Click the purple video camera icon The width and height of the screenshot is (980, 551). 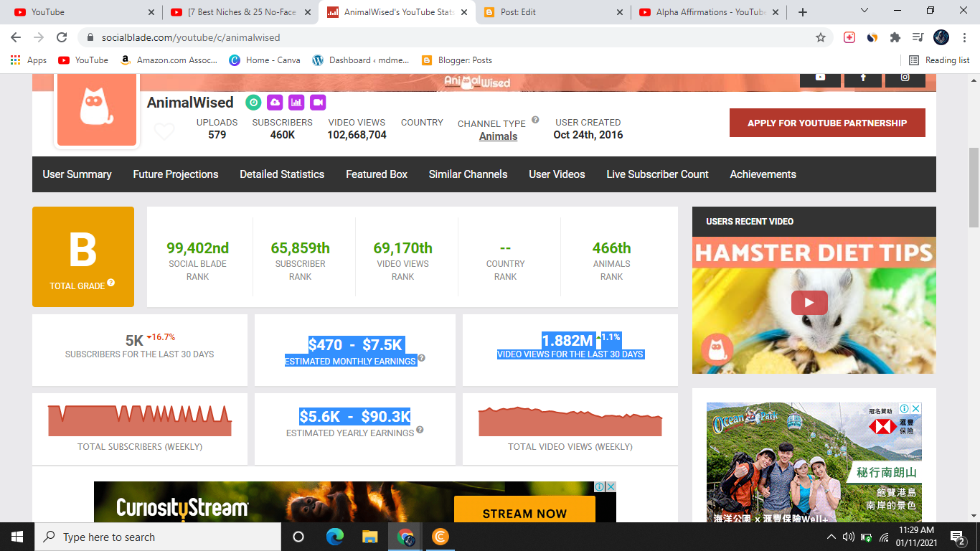coord(318,102)
